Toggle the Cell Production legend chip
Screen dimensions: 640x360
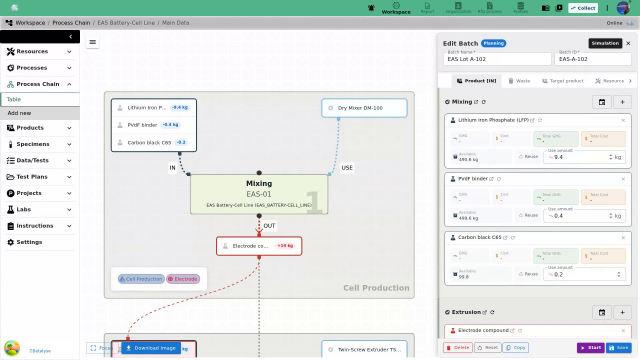[141, 279]
